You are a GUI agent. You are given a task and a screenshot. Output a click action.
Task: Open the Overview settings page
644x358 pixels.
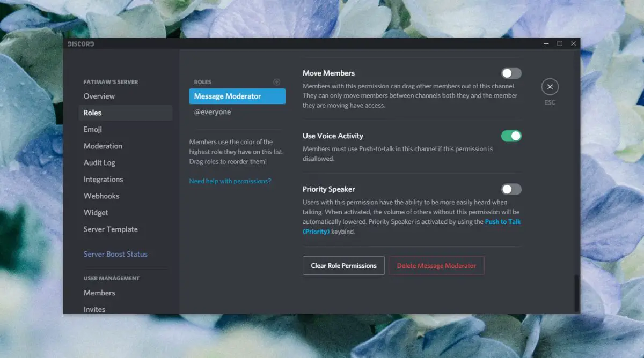99,96
